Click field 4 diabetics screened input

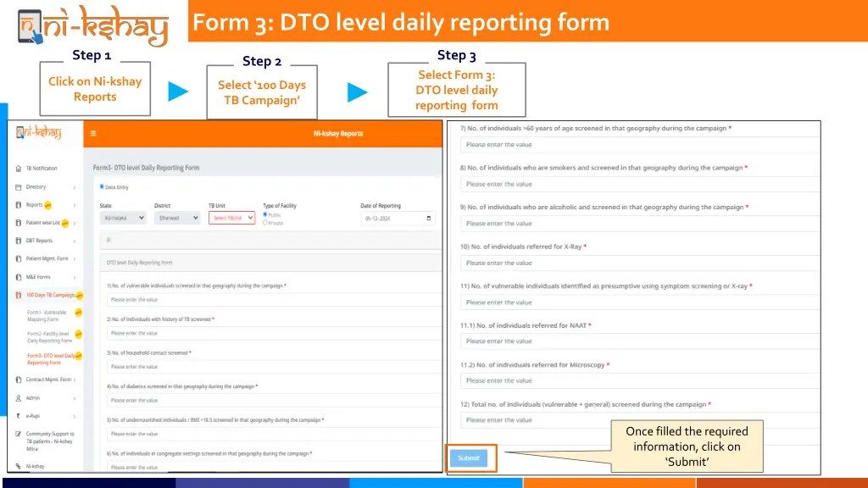click(274, 401)
